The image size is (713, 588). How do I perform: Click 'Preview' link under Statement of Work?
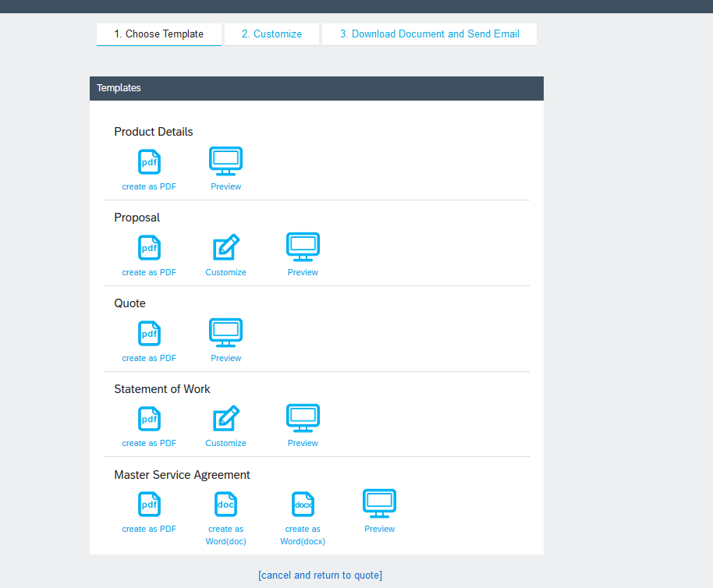pos(303,443)
